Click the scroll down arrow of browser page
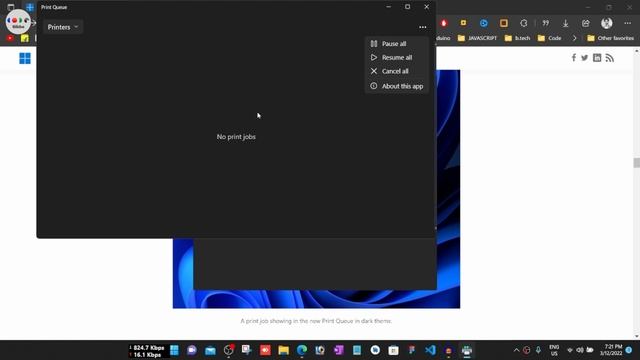640x360 pixels. [636, 336]
